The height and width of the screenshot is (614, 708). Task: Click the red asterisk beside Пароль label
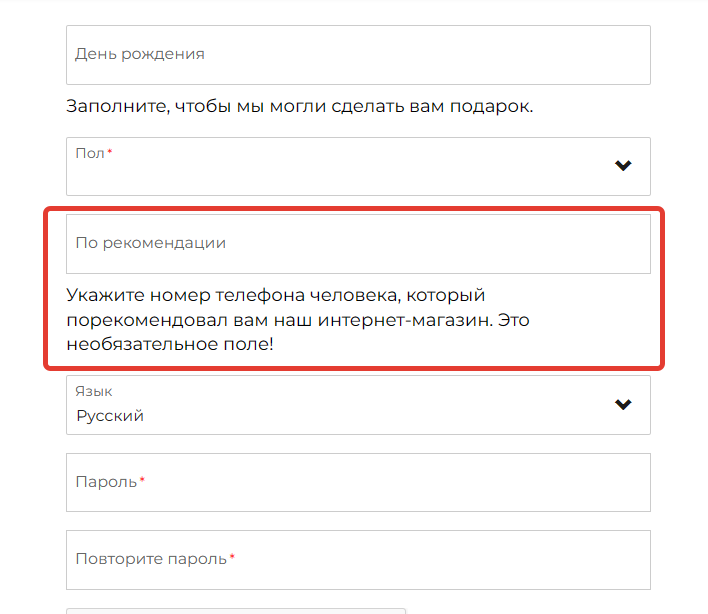coord(142,479)
